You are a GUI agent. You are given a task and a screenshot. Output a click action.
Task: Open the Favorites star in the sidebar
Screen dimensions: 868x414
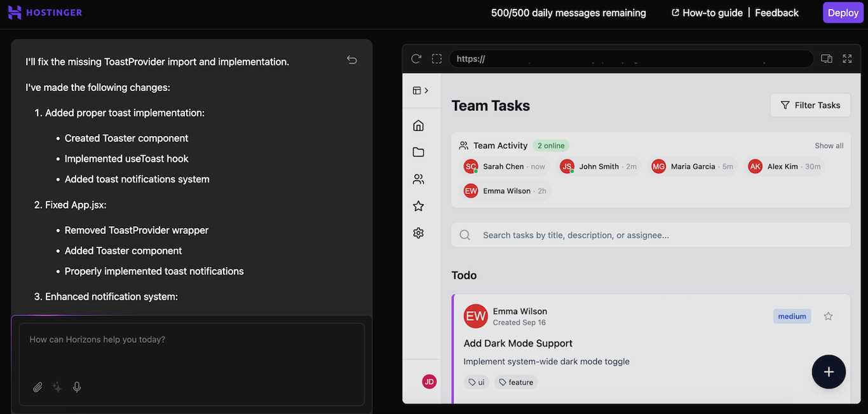pos(418,205)
